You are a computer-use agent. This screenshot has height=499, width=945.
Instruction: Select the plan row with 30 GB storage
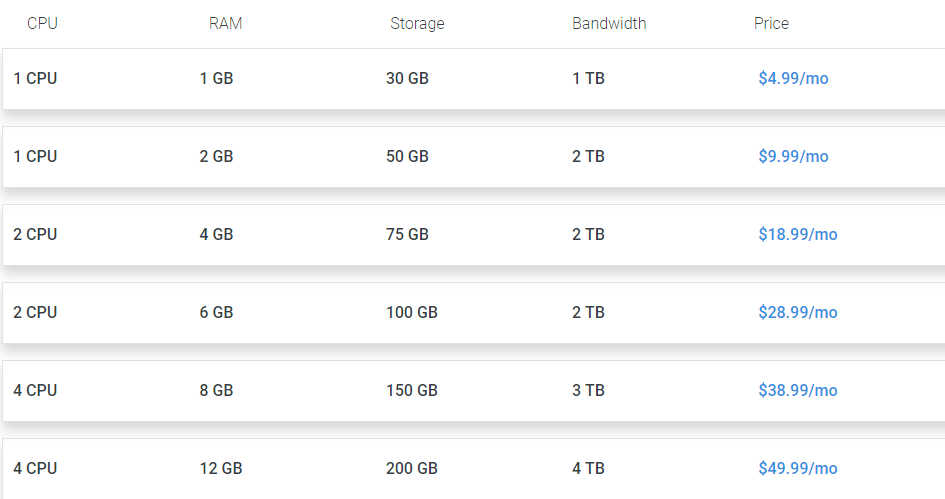click(474, 79)
